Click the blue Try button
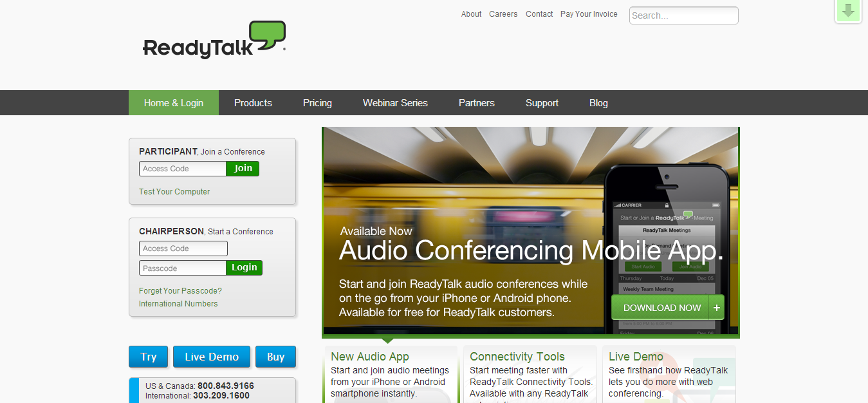 tap(149, 357)
